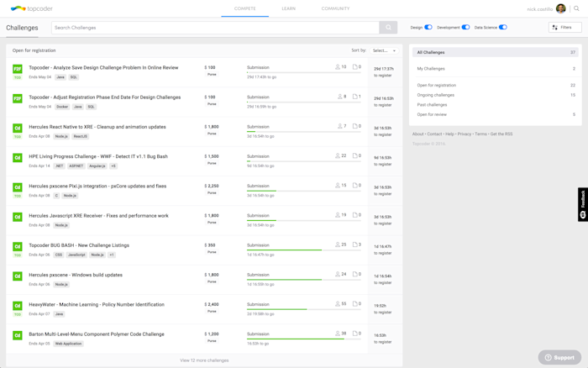The width and height of the screenshot is (588, 368).
Task: View 12 more challenges link
Action: [204, 360]
